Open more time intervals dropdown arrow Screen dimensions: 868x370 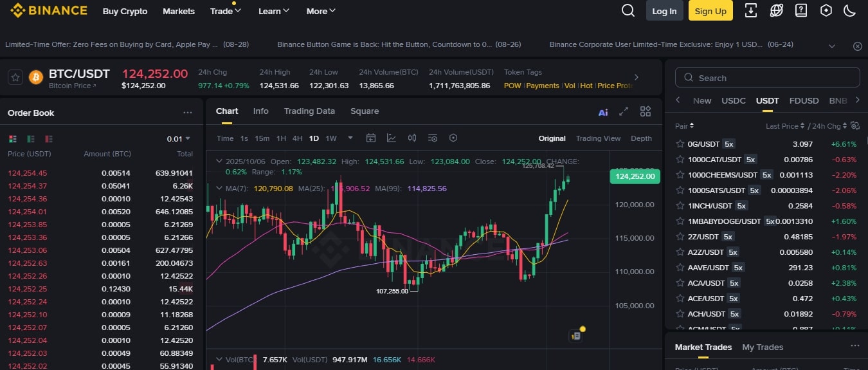pyautogui.click(x=350, y=138)
